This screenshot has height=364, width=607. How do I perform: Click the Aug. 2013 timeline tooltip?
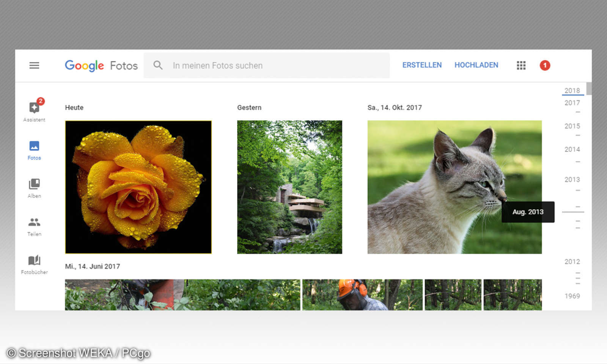click(x=528, y=212)
